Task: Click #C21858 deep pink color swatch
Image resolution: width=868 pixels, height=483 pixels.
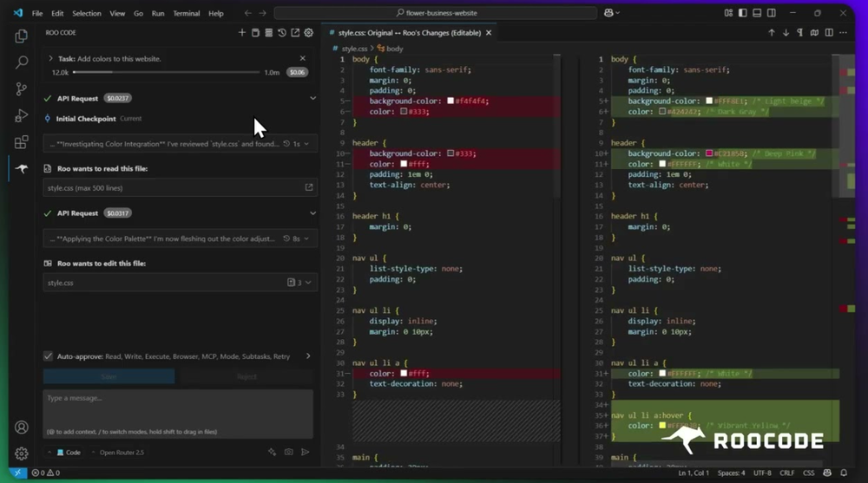Action: [708, 153]
